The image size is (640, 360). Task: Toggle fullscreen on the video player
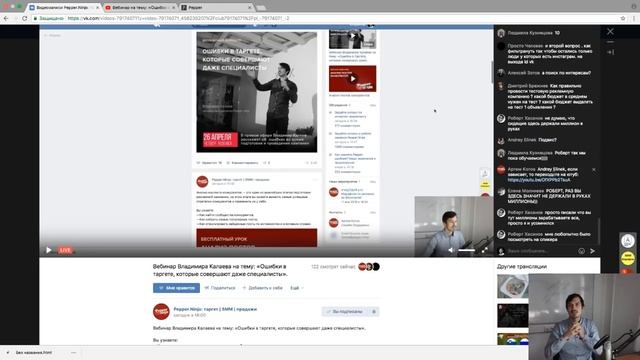point(484,250)
